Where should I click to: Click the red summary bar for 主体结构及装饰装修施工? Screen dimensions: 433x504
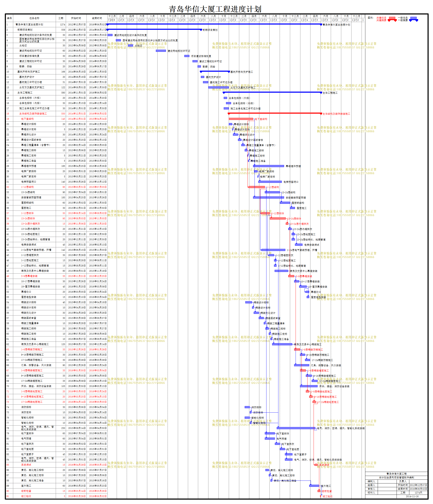coord(275,114)
